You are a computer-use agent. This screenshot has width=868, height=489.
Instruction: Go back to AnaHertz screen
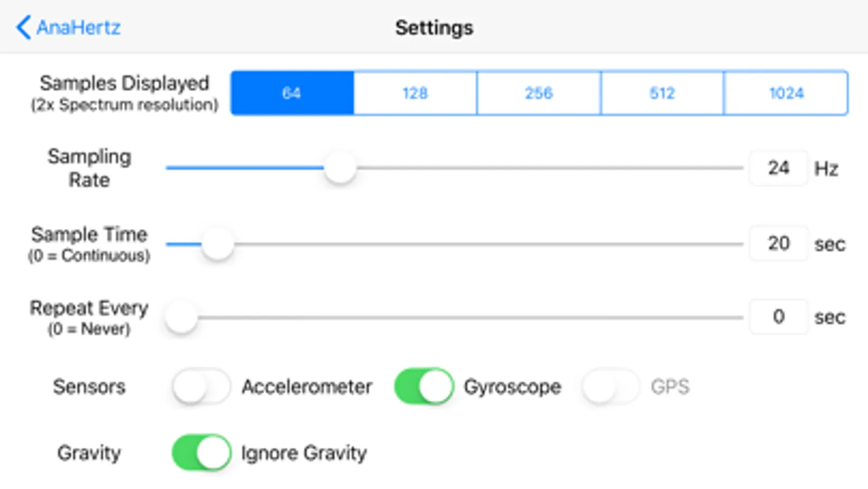[x=78, y=28]
